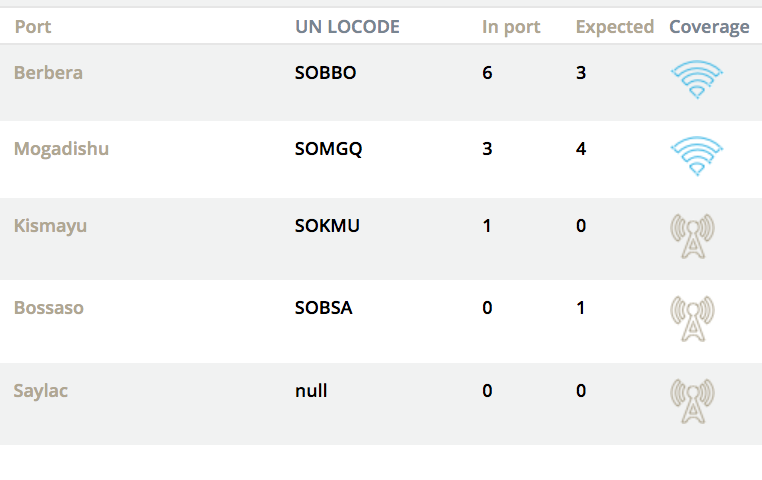Viewport: 762px width, 480px height.
Task: Sort by the Expected column header
Action: 615,27
